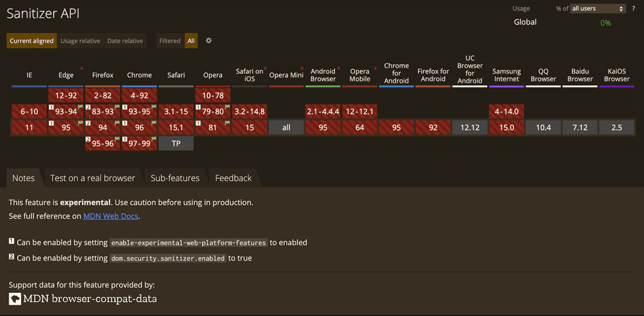The image size is (644, 316).
Task: Open the settings gear icon
Action: pyautogui.click(x=209, y=40)
